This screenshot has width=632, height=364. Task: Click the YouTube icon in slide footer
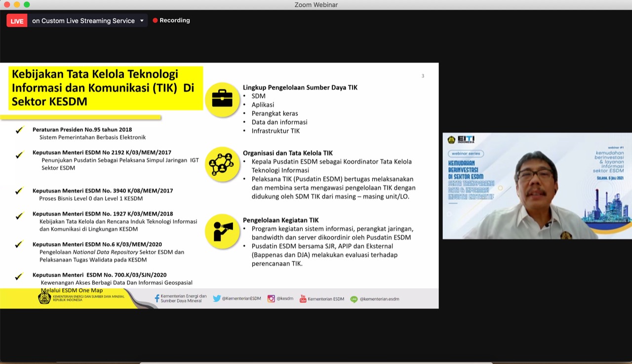[x=303, y=298]
